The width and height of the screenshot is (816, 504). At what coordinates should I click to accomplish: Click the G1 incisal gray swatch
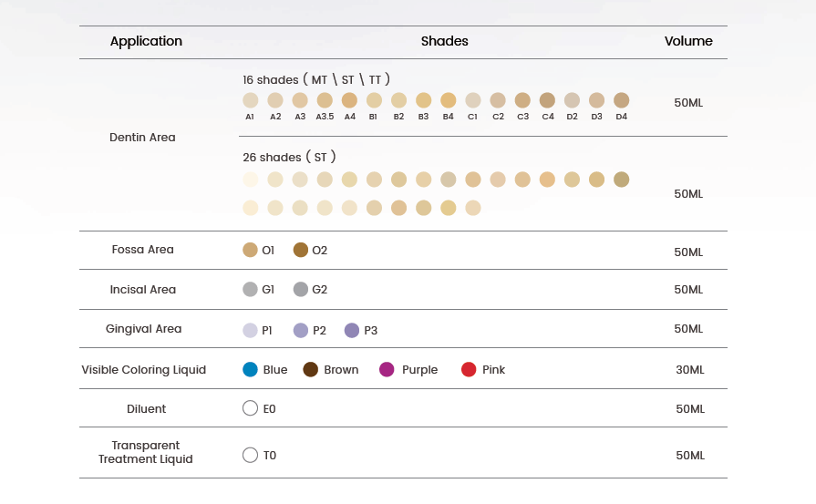[x=251, y=289]
